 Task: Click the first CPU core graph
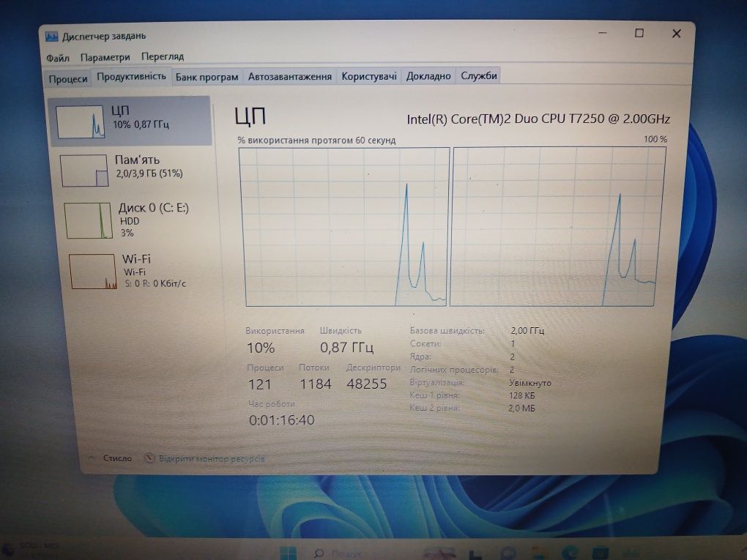[346, 227]
